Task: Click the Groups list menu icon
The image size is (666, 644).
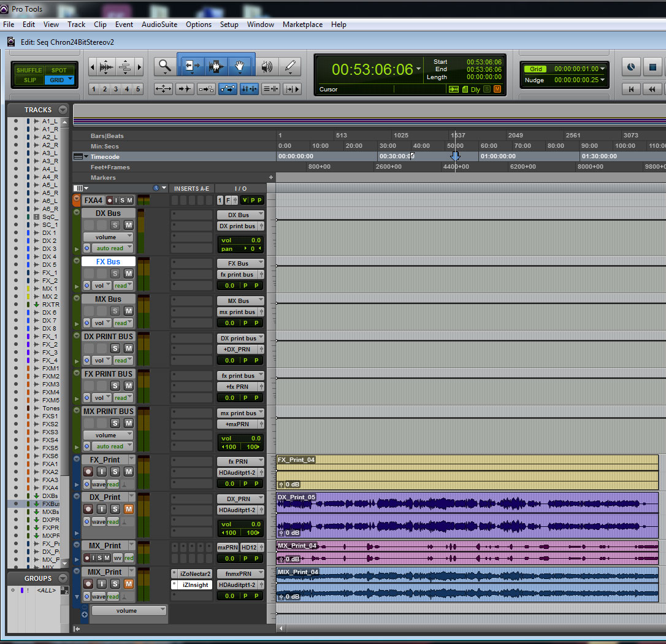Action: (63, 578)
